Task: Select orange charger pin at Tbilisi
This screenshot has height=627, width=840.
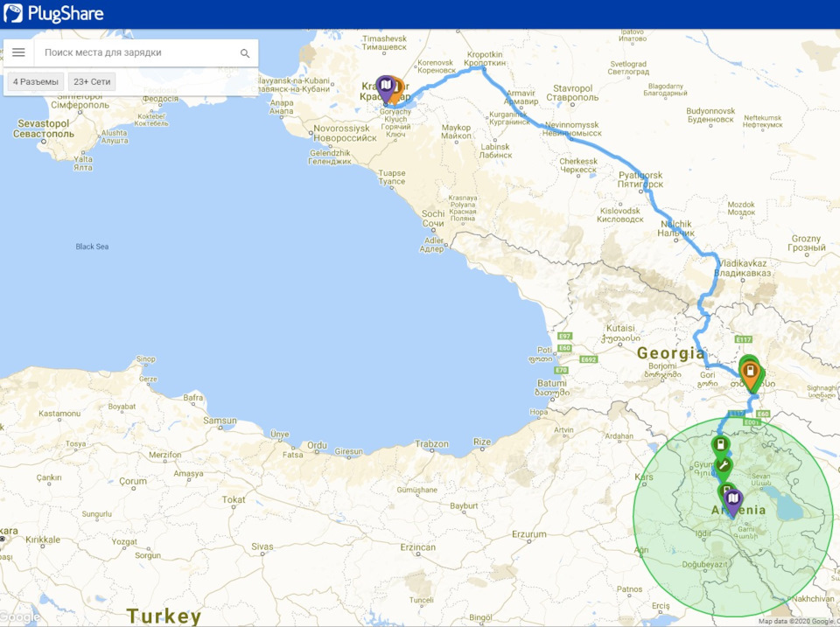Action: pyautogui.click(x=751, y=374)
